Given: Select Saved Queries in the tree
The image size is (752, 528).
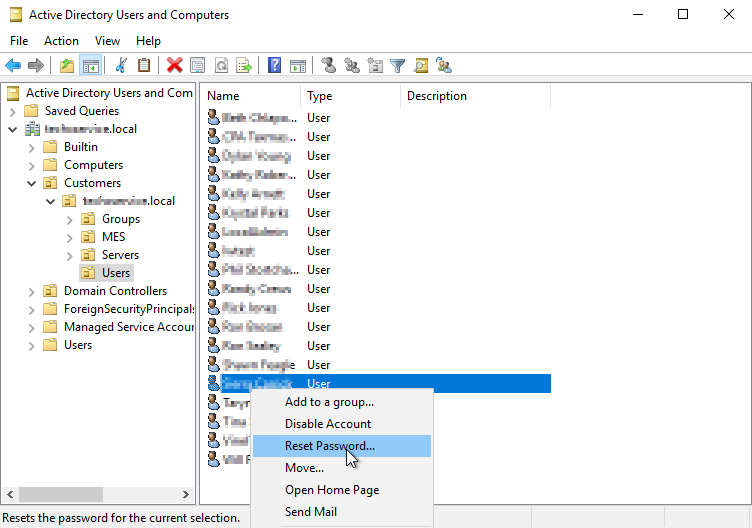Looking at the screenshot, I should pyautogui.click(x=82, y=111).
